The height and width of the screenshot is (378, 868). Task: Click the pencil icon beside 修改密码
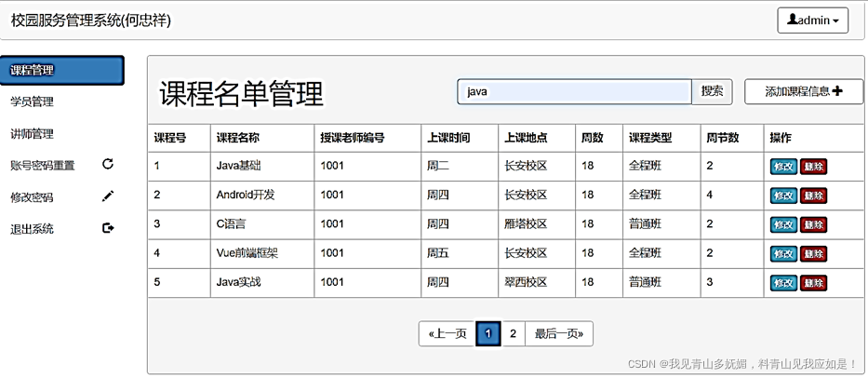(108, 196)
